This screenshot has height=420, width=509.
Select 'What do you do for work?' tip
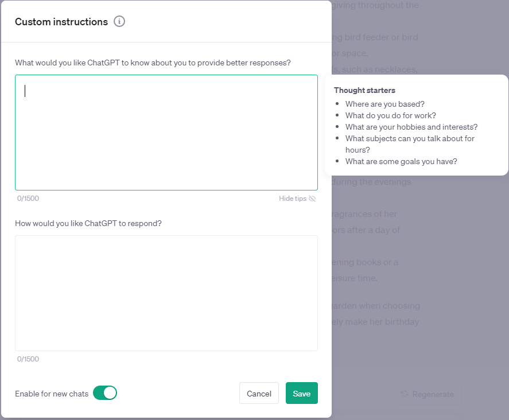click(390, 115)
